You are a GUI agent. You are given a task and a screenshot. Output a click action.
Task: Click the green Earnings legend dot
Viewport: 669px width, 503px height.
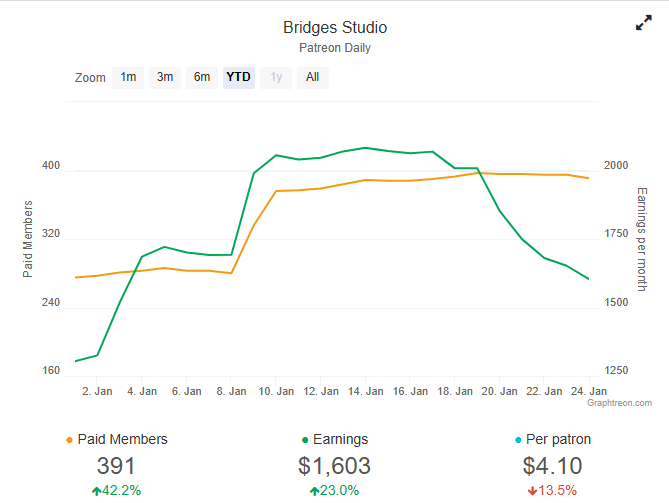pyautogui.click(x=305, y=440)
